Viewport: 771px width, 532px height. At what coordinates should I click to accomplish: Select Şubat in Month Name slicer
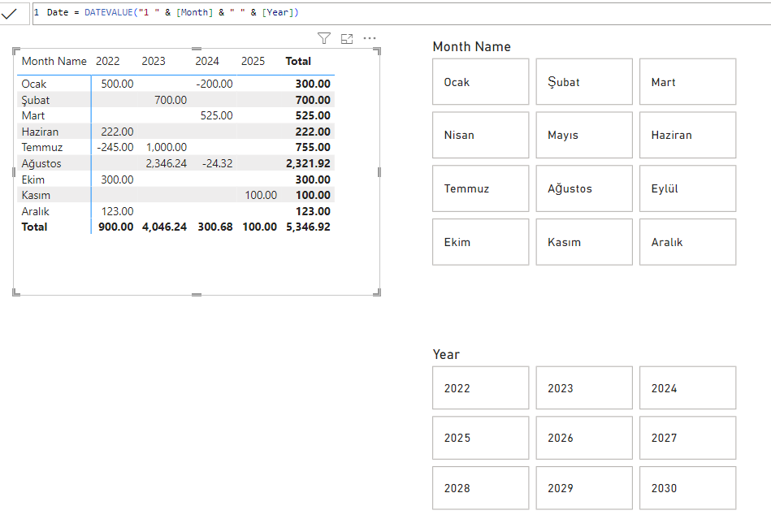[x=584, y=81]
